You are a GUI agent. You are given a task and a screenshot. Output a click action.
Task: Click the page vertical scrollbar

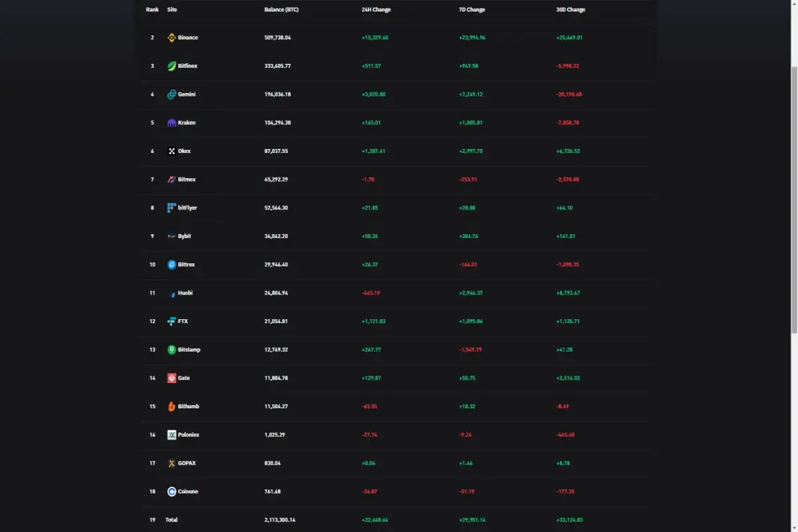pos(794,199)
